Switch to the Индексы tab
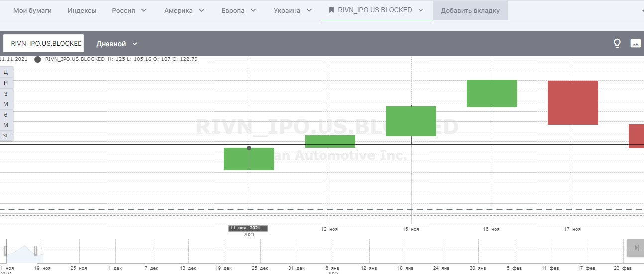 [82, 10]
